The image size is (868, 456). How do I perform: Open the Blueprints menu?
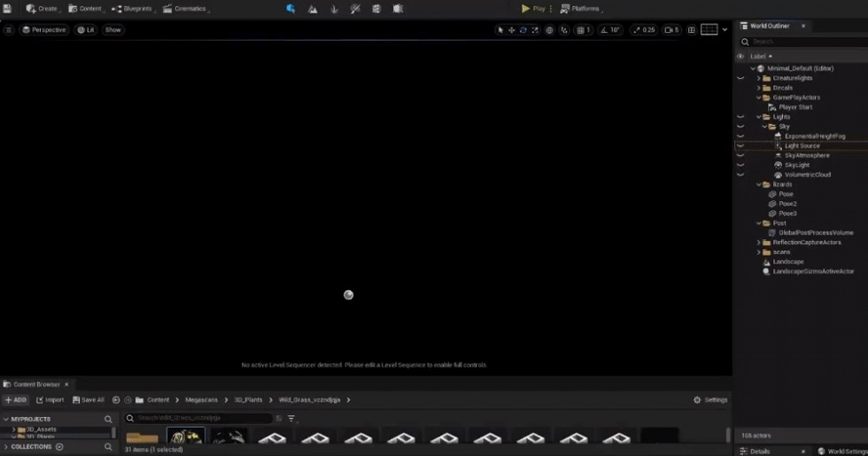click(132, 9)
